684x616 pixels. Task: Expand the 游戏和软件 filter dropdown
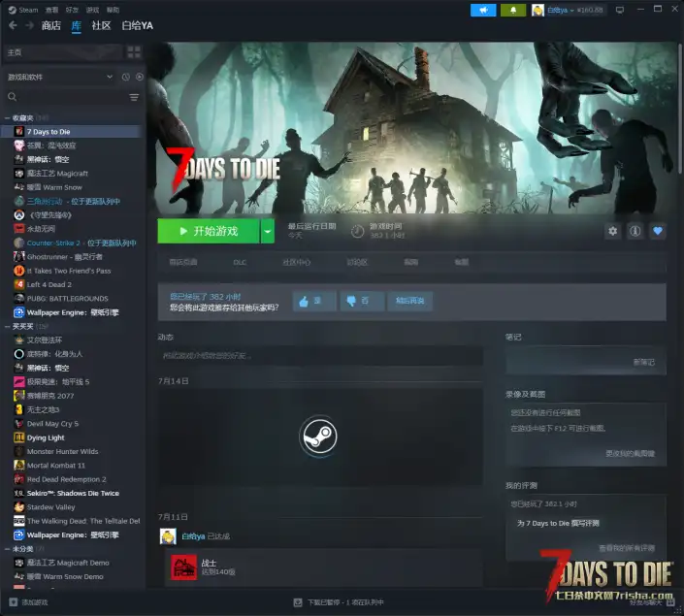[60, 77]
